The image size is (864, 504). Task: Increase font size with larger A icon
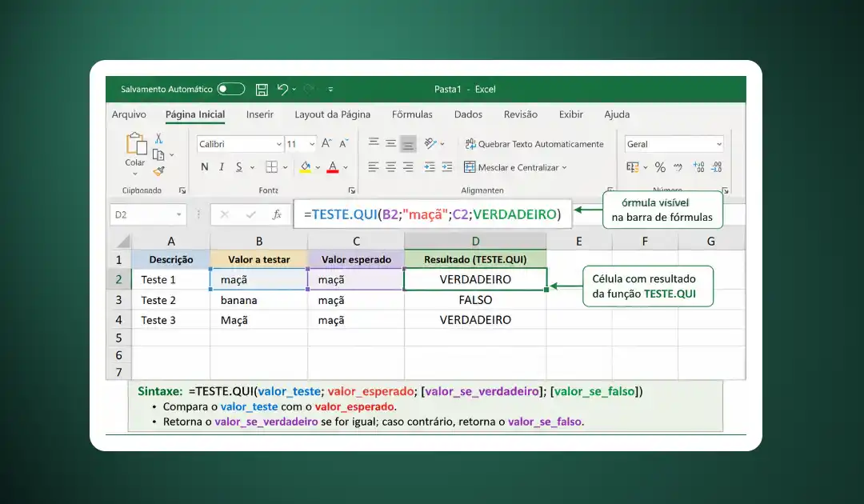pyautogui.click(x=326, y=143)
